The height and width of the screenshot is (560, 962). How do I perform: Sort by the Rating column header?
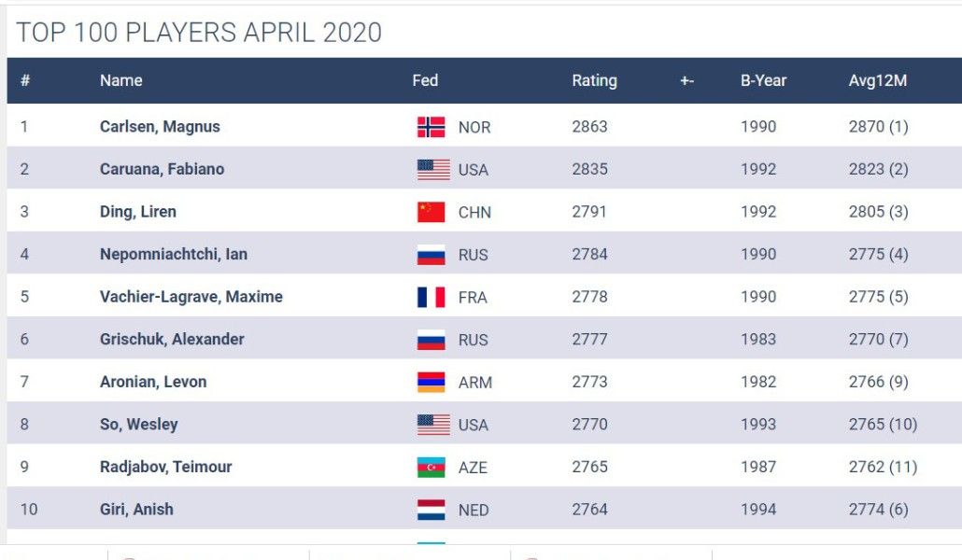(594, 80)
